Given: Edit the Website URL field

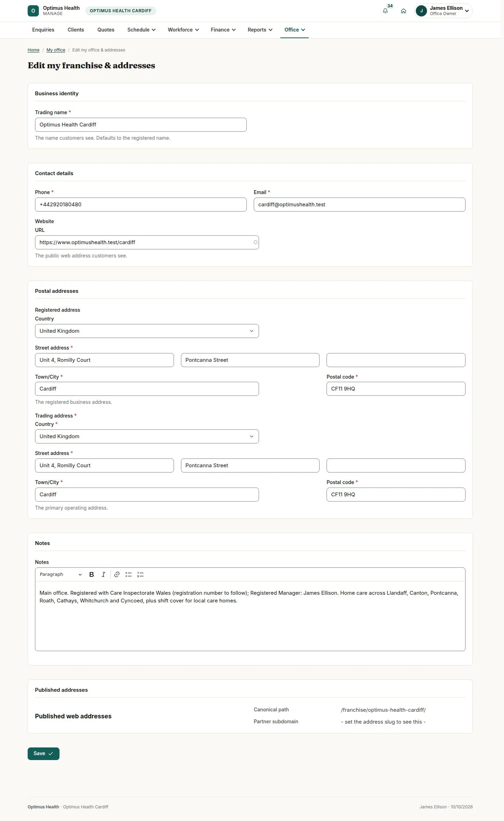Looking at the screenshot, I should click(147, 242).
